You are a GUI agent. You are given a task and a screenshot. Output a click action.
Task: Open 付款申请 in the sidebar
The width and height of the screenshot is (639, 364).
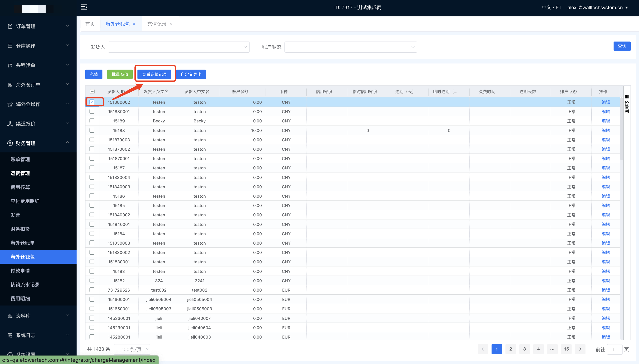click(x=20, y=271)
